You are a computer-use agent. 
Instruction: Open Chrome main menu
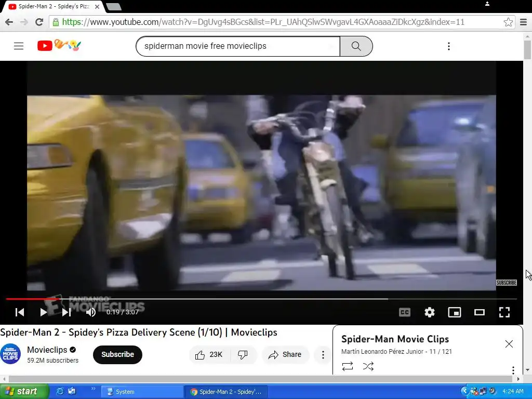point(524,22)
